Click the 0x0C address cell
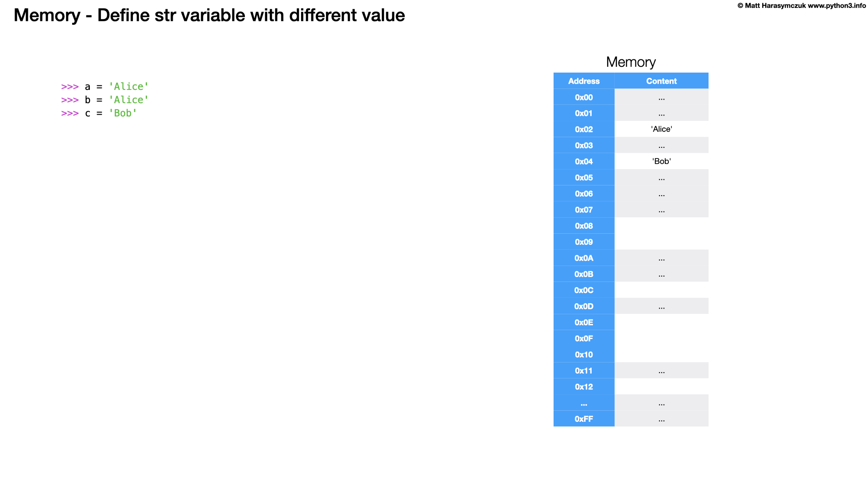The height and width of the screenshot is (478, 868). (584, 290)
